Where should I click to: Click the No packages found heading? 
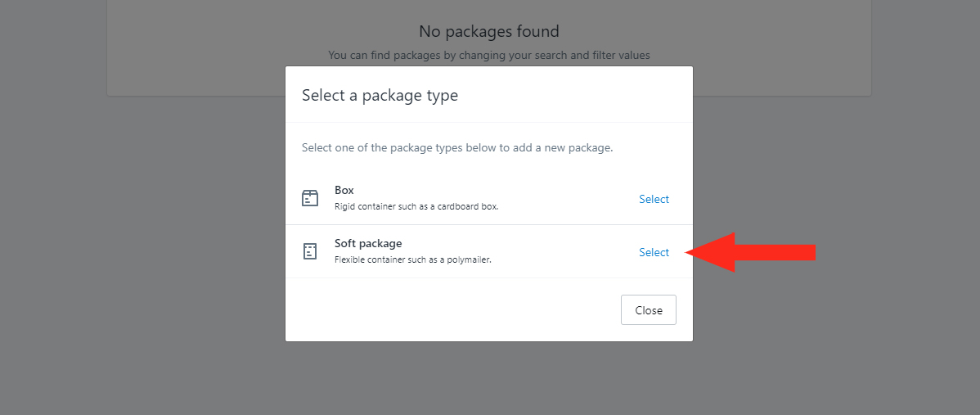[x=488, y=30]
